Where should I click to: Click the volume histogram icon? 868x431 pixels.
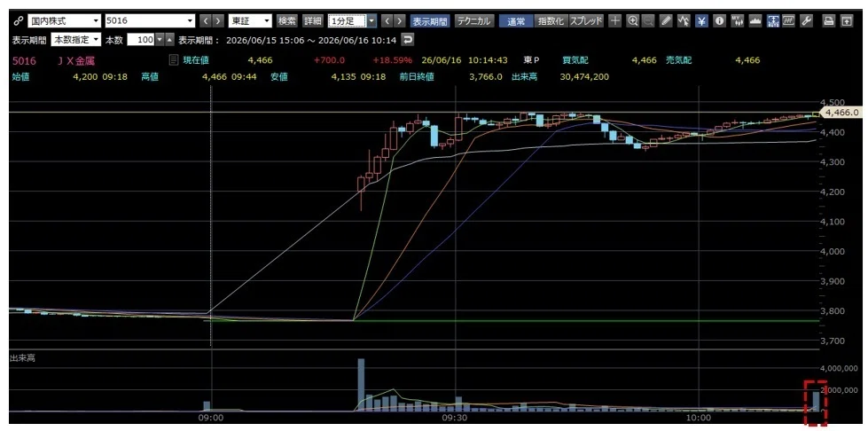[x=755, y=21]
